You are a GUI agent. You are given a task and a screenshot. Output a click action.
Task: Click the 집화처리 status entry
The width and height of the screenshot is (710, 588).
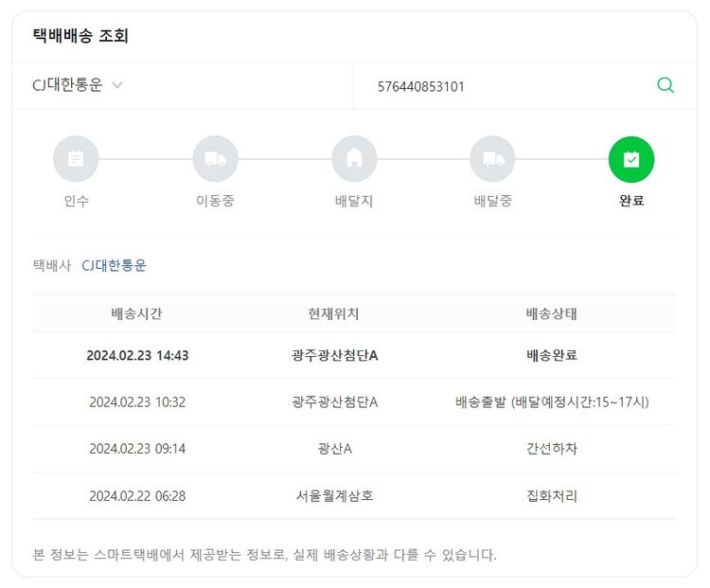(x=551, y=495)
